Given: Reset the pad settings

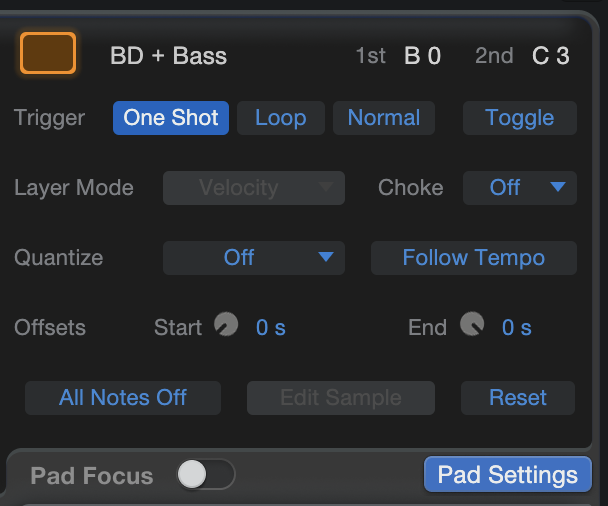Looking at the screenshot, I should tap(518, 398).
